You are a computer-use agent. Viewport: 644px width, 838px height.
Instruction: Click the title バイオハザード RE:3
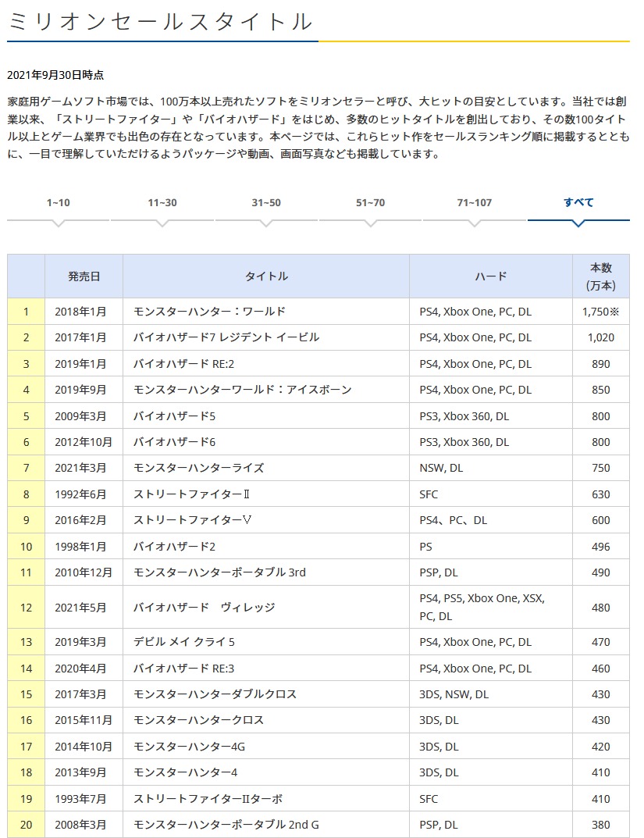183,669
